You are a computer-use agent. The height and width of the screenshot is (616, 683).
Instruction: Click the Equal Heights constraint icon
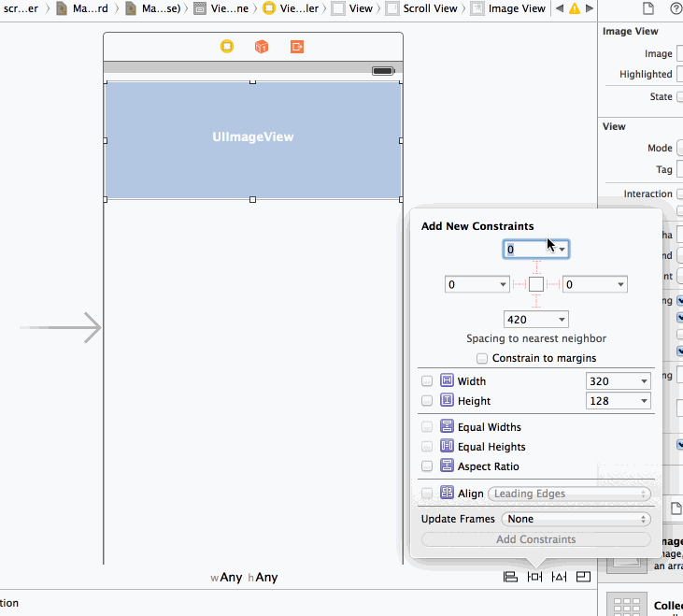(447, 446)
